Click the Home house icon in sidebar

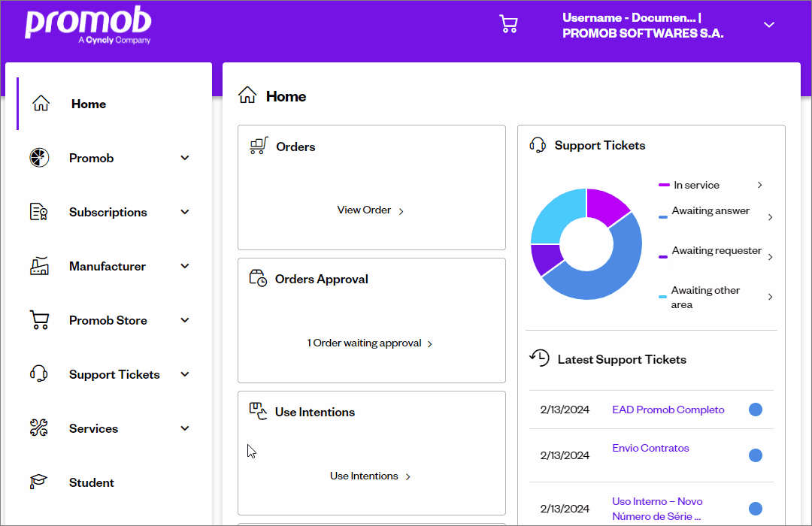[x=41, y=103]
